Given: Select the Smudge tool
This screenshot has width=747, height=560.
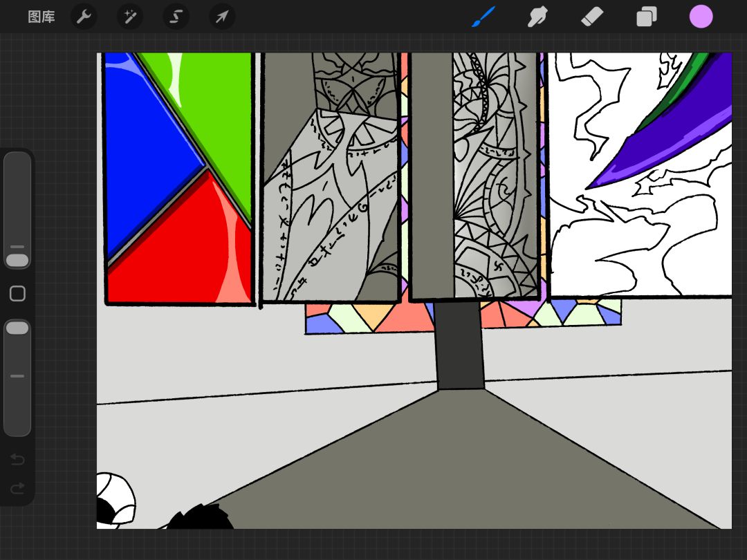Looking at the screenshot, I should [x=538, y=17].
